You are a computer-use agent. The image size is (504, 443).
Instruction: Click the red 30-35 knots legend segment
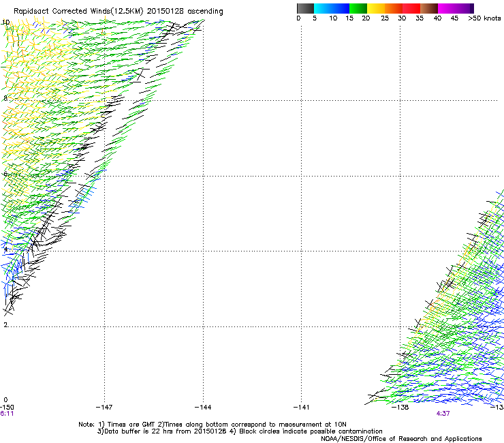pos(411,8)
